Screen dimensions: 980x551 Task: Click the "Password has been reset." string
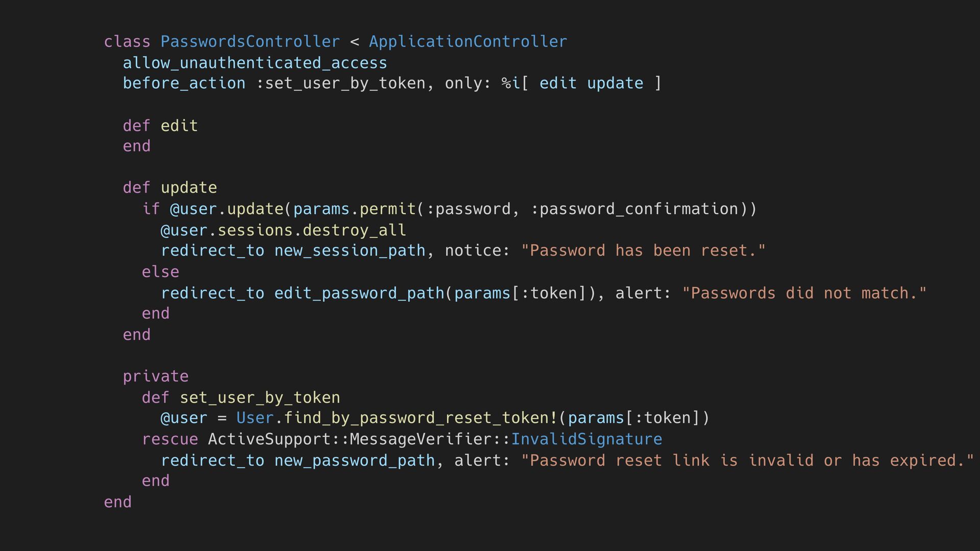click(x=644, y=251)
